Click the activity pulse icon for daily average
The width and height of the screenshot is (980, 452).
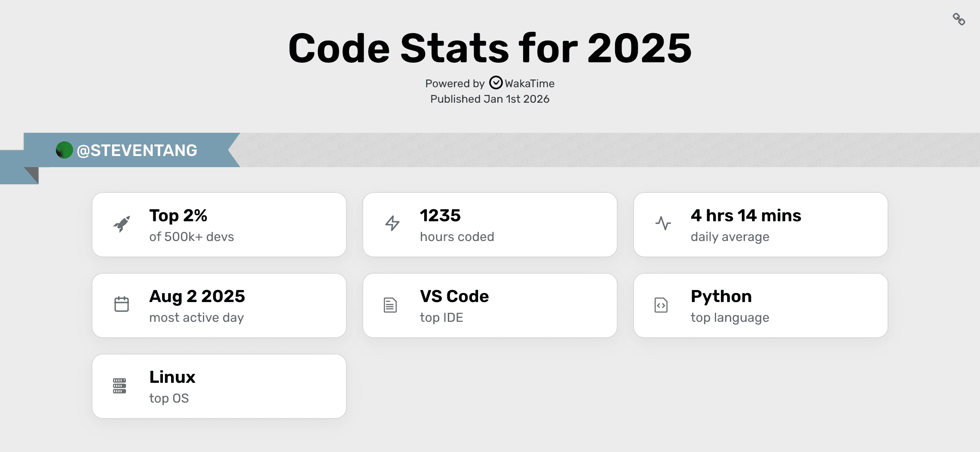663,223
